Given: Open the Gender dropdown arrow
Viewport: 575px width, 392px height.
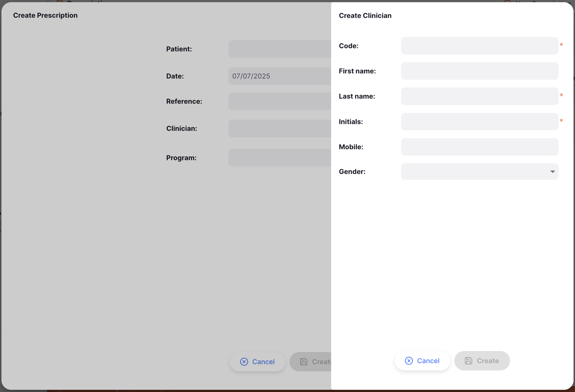Looking at the screenshot, I should point(552,172).
